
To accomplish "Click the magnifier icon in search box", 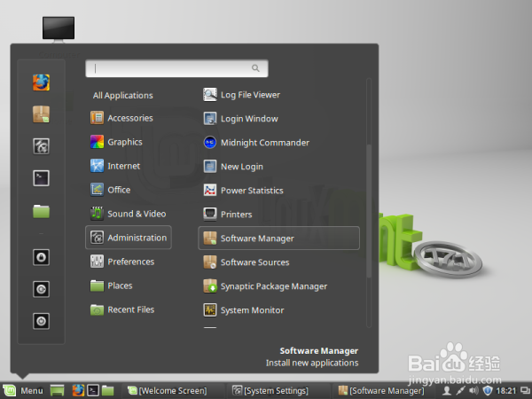I will tap(255, 68).
